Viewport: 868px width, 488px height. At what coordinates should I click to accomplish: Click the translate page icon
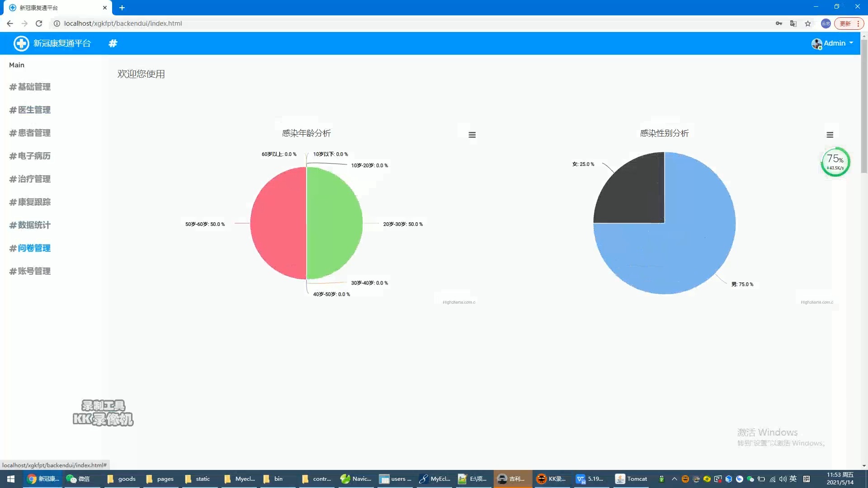click(793, 23)
